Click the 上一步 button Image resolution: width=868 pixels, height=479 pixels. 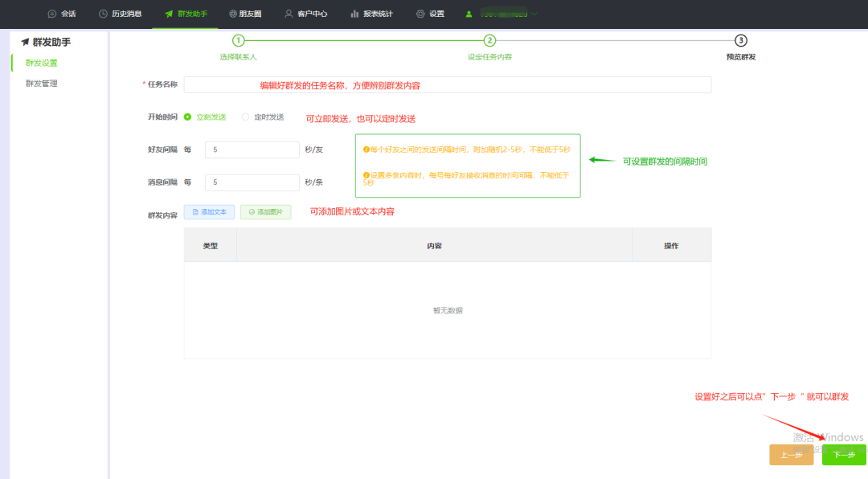[792, 455]
